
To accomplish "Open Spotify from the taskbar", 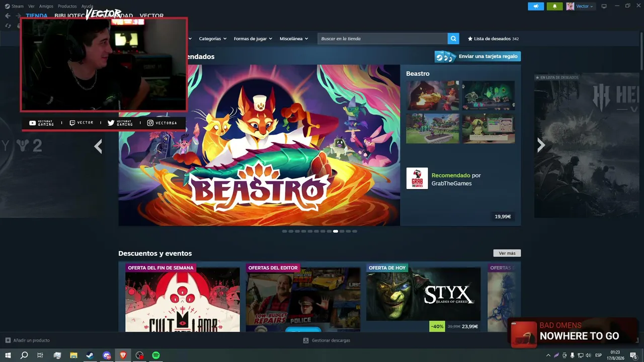I will [156, 355].
